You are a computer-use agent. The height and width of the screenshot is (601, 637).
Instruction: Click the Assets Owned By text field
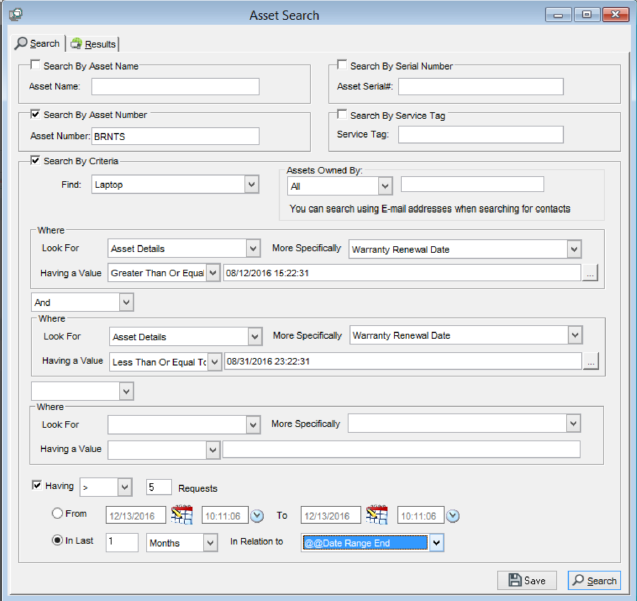pos(472,184)
